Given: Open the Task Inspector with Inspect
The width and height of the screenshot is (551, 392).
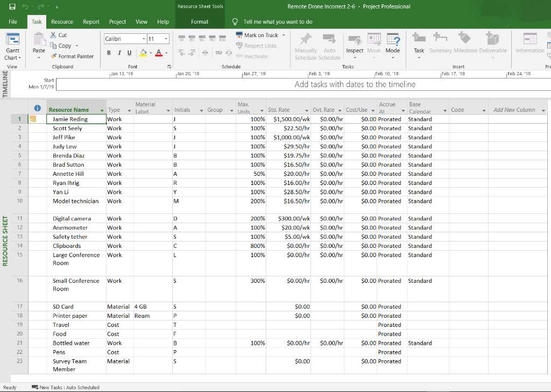Looking at the screenshot, I should coord(355,46).
